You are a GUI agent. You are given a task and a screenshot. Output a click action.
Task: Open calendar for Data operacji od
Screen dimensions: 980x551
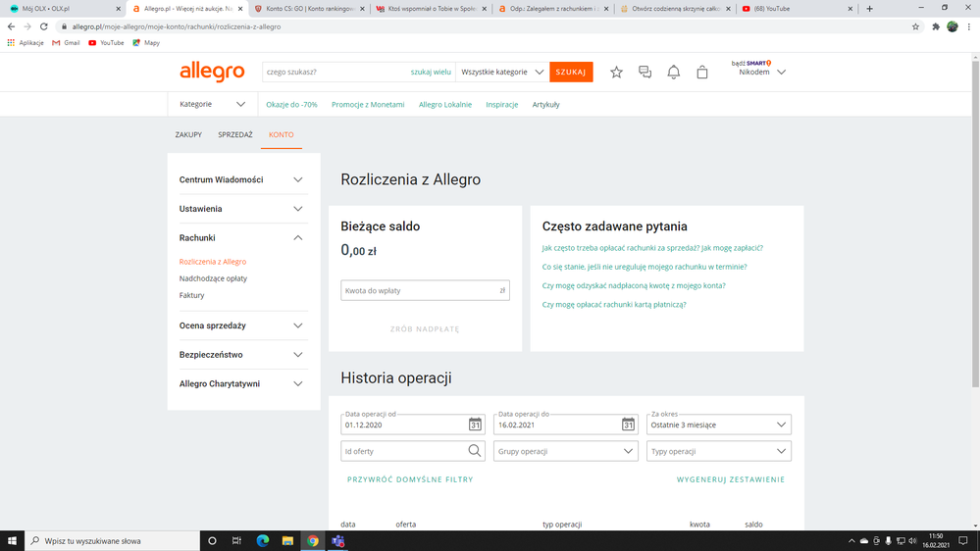click(475, 425)
